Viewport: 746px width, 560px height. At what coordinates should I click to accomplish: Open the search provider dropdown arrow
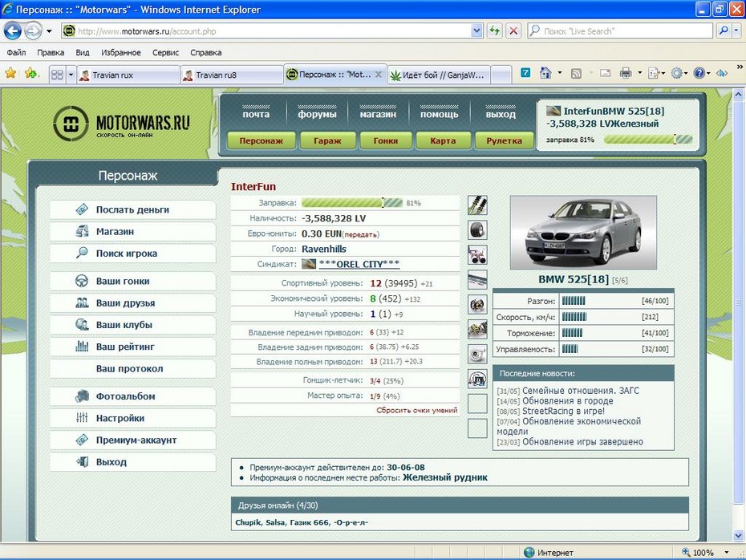736,31
